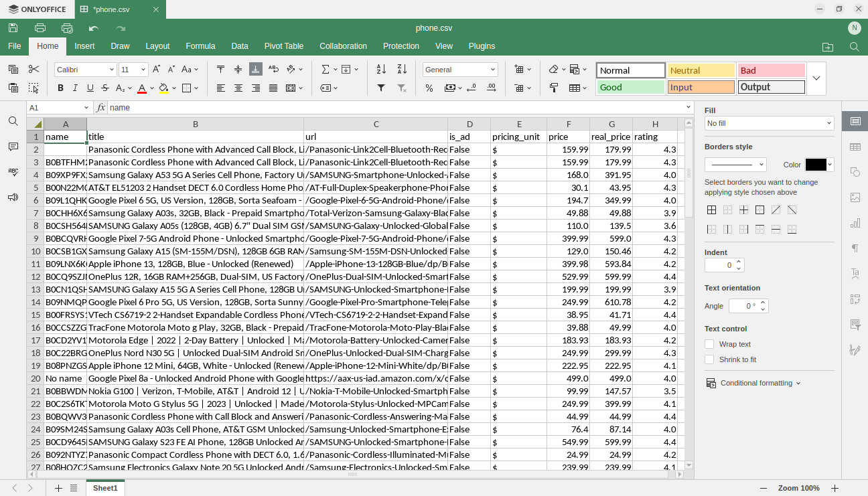This screenshot has width=868, height=496.
Task: Increment the font size
Action: (x=156, y=69)
